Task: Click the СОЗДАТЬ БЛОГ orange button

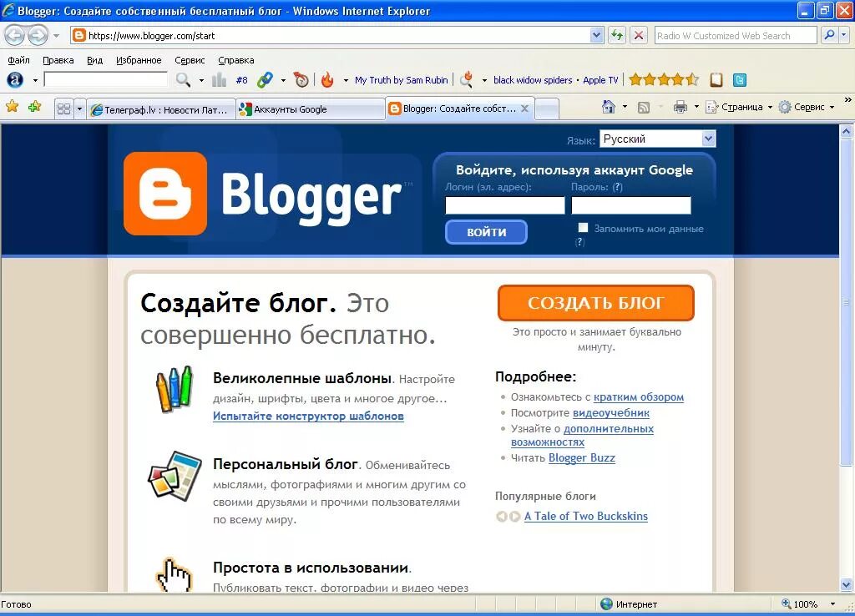Action: tap(596, 302)
